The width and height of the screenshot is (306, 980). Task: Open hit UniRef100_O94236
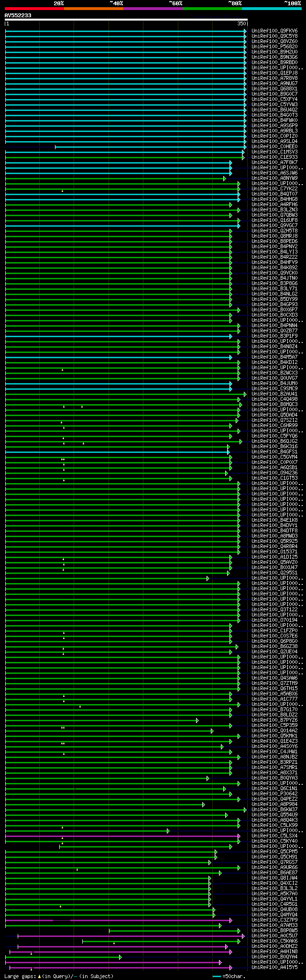tap(274, 473)
